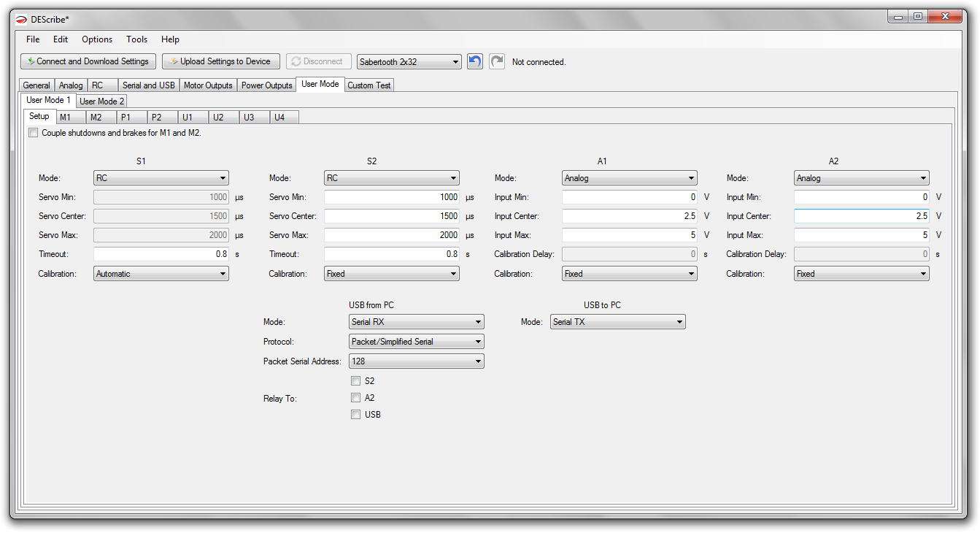Click the undo arrow icon in toolbar
Image resolution: width=980 pixels, height=533 pixels.
pyautogui.click(x=475, y=61)
